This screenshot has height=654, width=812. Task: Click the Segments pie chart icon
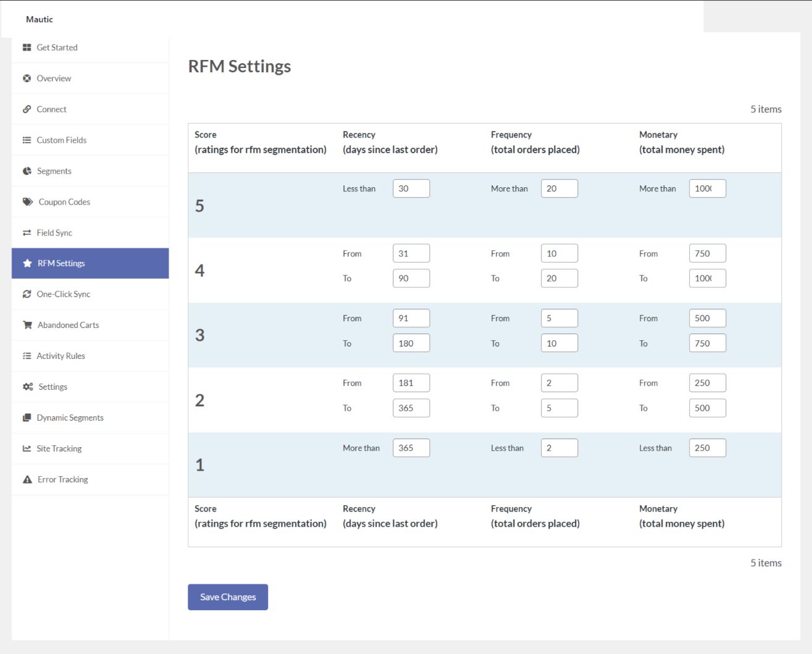[27, 171]
